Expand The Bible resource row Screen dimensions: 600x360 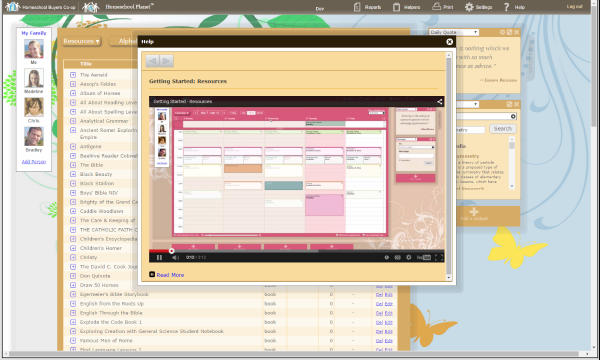pyautogui.click(x=73, y=165)
